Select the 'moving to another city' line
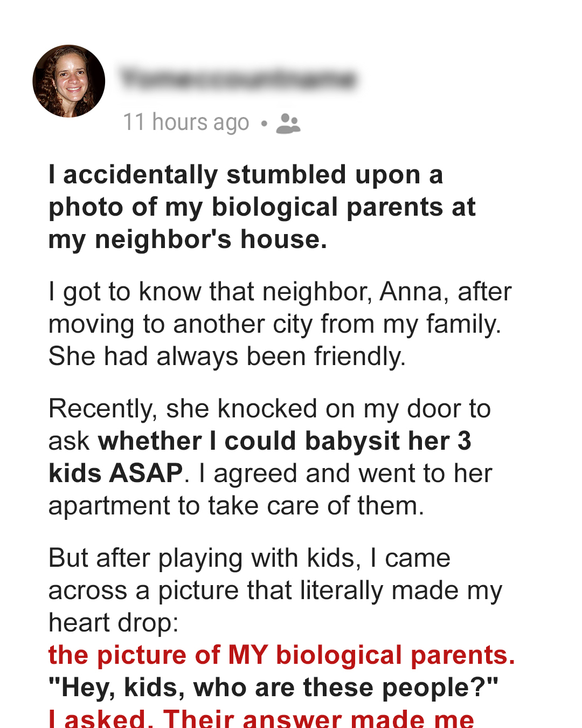 [x=275, y=325]
